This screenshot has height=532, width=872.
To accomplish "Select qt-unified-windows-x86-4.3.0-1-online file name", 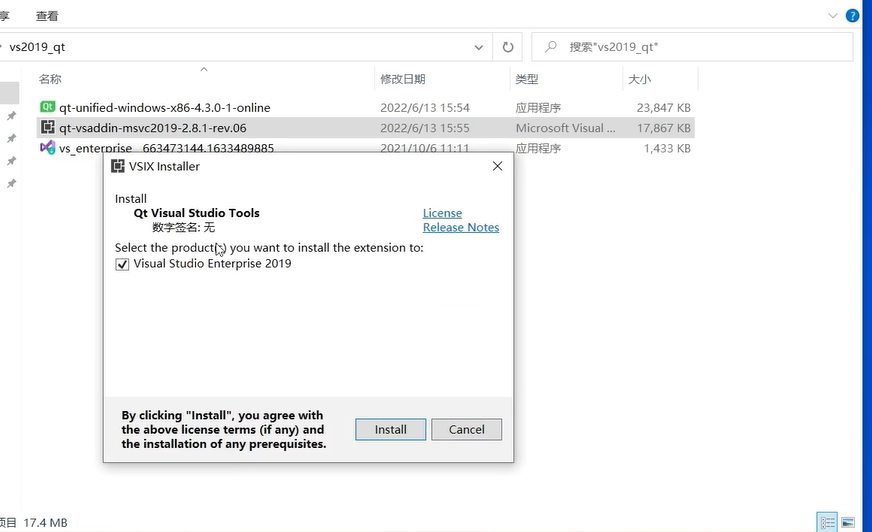I will (165, 107).
